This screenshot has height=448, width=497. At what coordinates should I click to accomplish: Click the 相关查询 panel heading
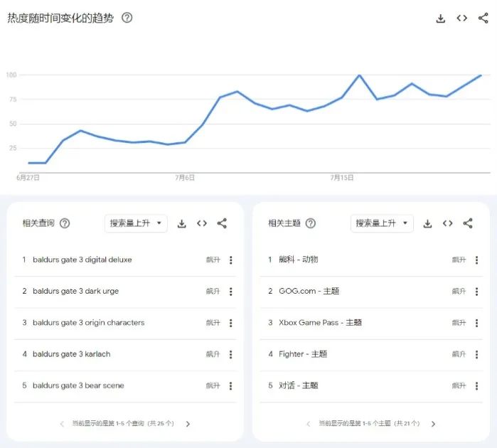click(x=38, y=223)
